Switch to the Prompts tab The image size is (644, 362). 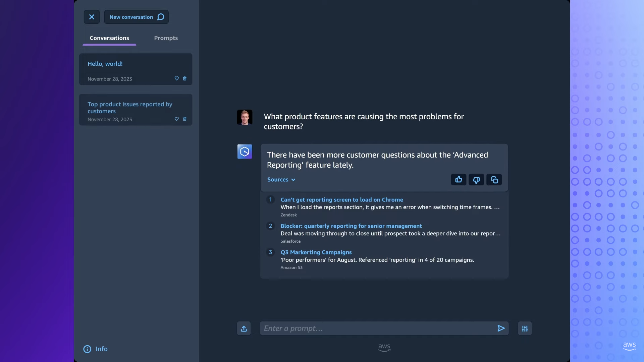[166, 38]
